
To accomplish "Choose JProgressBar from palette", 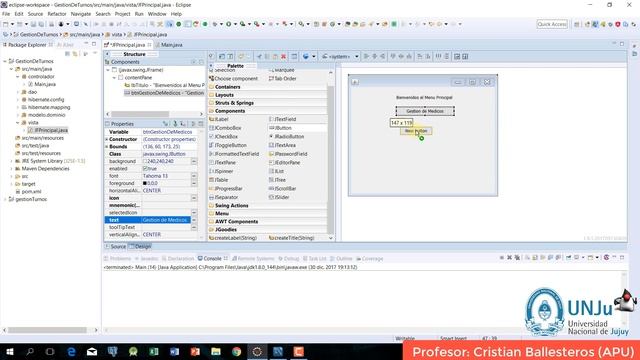I will 226,189.
